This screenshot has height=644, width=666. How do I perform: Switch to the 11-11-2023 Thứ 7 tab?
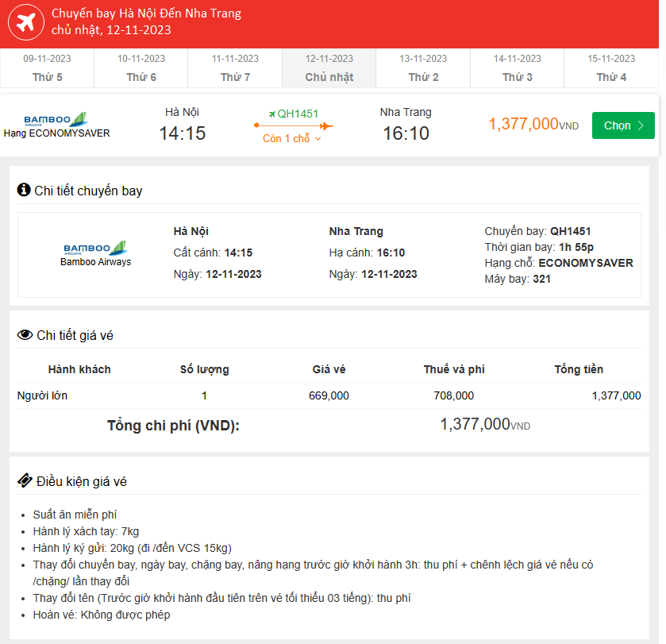(235, 67)
